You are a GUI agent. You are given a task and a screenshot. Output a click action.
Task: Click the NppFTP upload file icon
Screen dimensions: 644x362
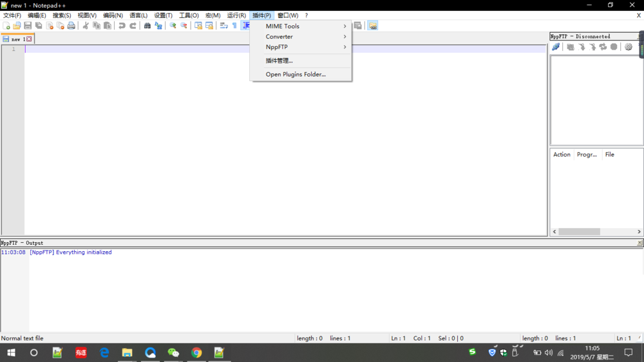592,47
